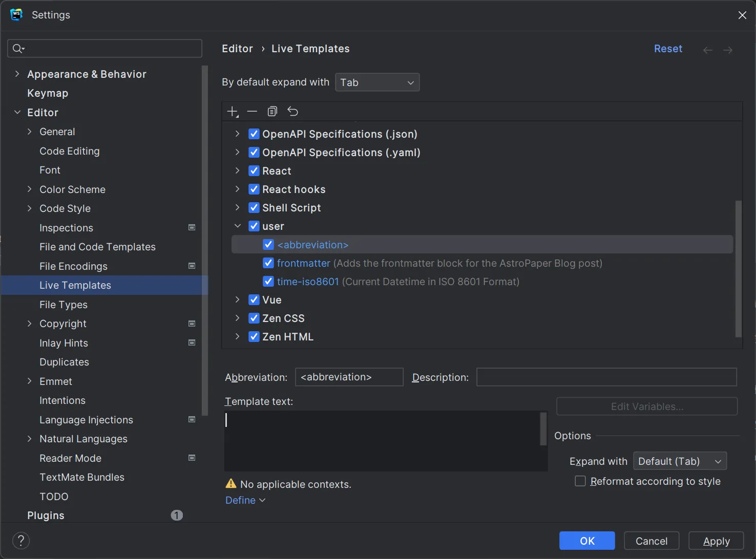Screen dimensions: 756x559
Task: Open the Keymap settings page
Action: click(x=48, y=93)
